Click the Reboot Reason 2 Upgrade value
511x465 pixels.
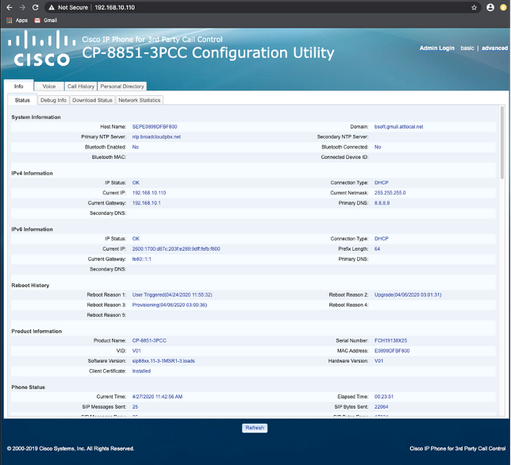tap(408, 295)
